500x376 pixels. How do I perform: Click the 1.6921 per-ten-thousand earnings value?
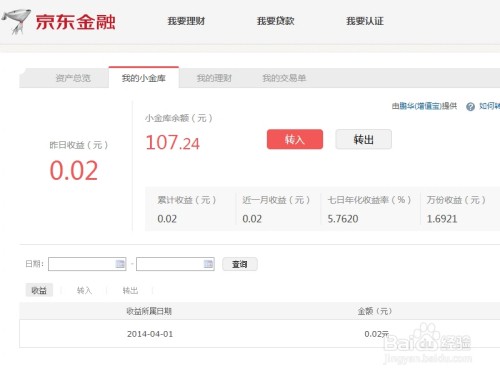(442, 219)
